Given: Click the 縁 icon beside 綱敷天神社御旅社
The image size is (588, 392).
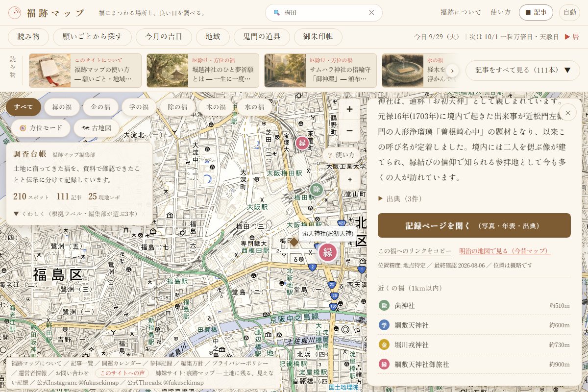Looking at the screenshot, I should tap(384, 364).
